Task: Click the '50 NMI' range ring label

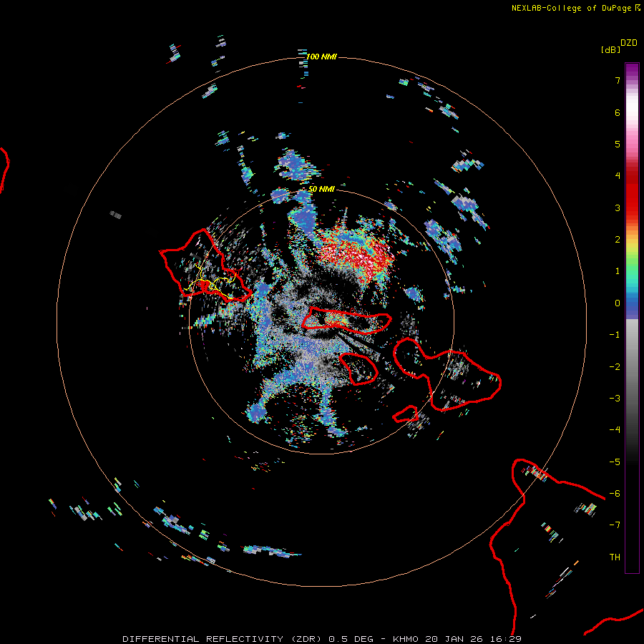Action: 321,189
